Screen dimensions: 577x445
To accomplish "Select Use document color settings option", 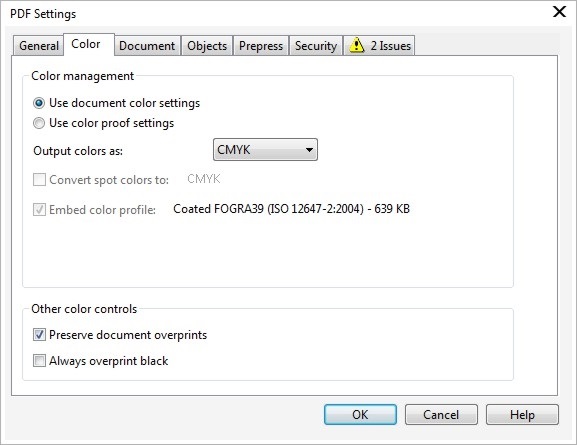I will click(39, 103).
